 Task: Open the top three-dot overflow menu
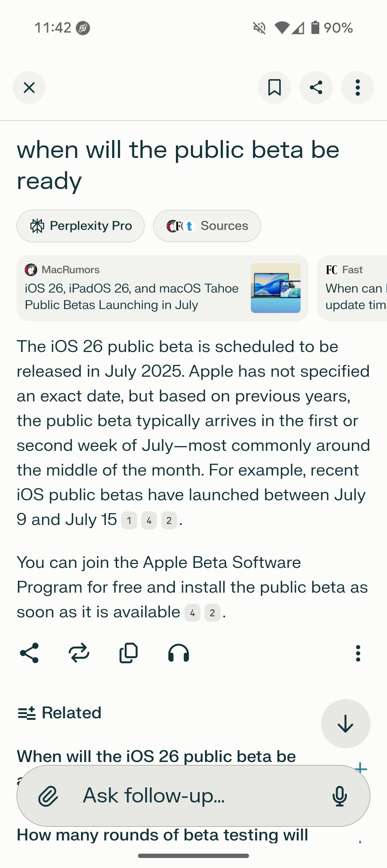point(357,87)
